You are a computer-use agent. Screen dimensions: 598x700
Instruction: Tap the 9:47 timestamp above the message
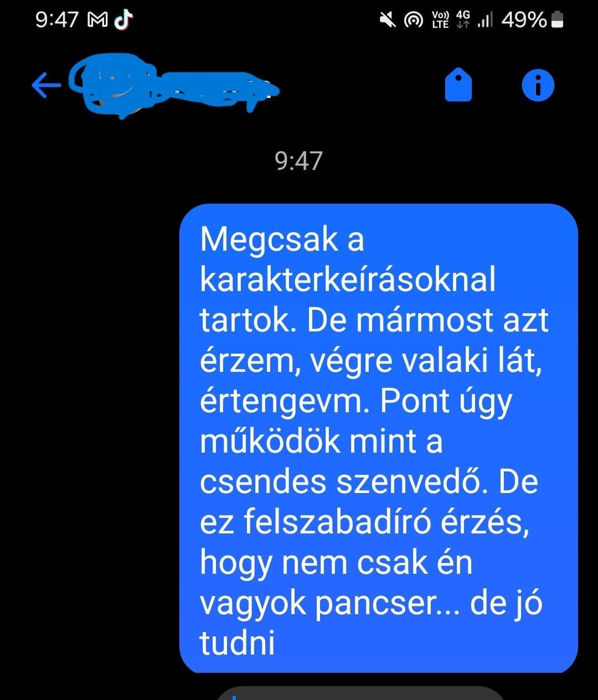[298, 160]
